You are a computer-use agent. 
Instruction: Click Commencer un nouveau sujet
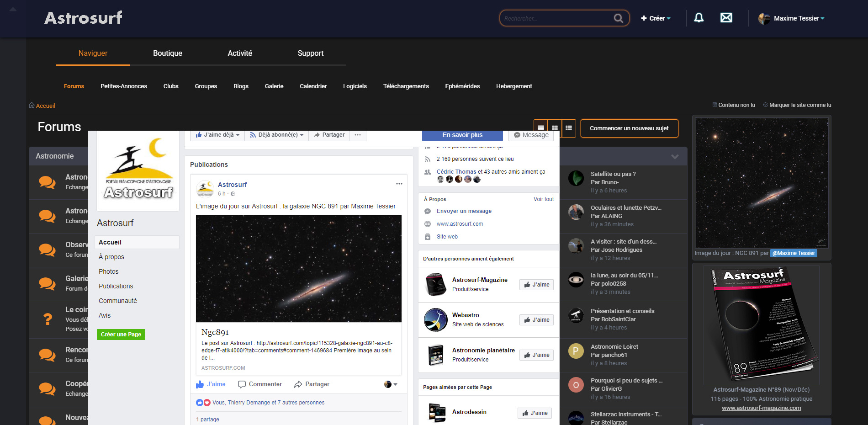click(x=629, y=128)
